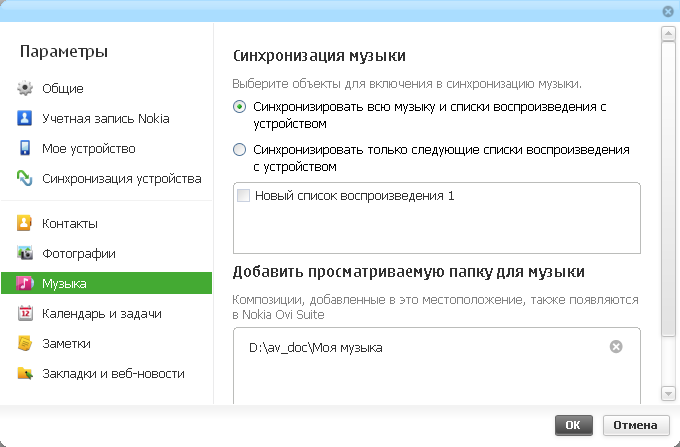Select the sync only following playlists radio button
Screen dimensions: 680x447
point(239,150)
